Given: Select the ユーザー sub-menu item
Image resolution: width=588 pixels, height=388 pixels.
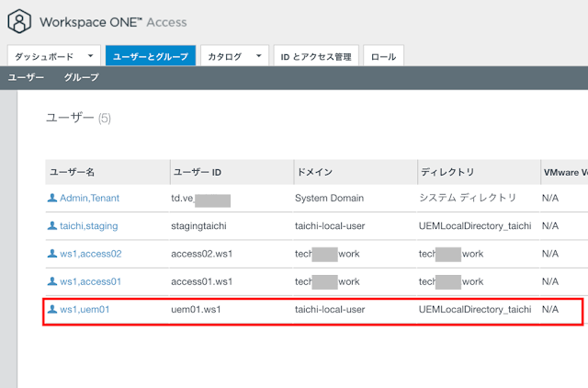Looking at the screenshot, I should pos(27,77).
